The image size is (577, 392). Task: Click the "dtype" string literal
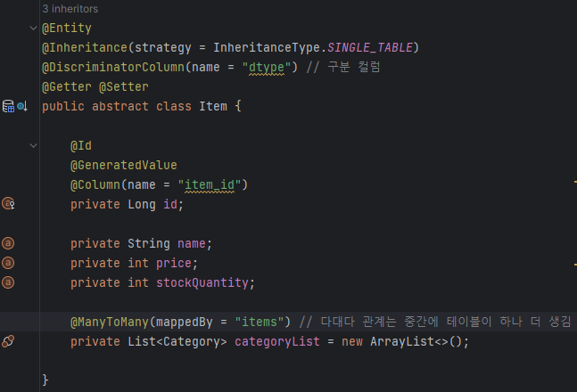267,68
